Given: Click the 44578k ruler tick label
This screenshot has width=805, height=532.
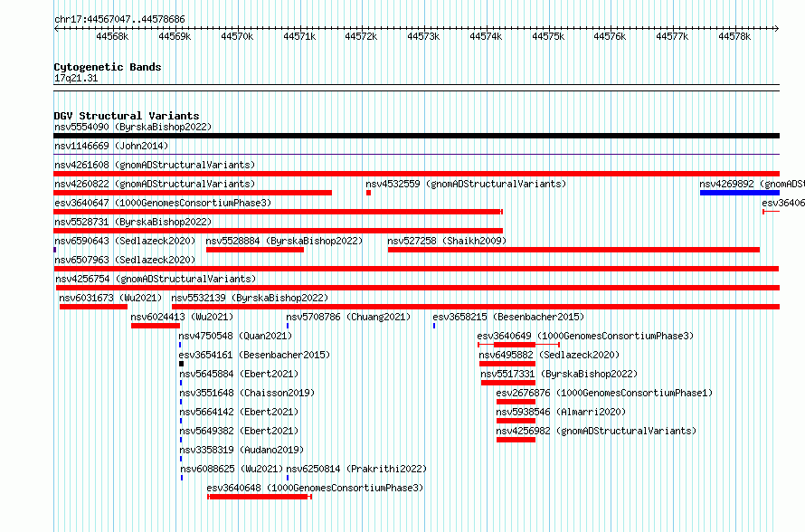Looking at the screenshot, I should click(734, 36).
